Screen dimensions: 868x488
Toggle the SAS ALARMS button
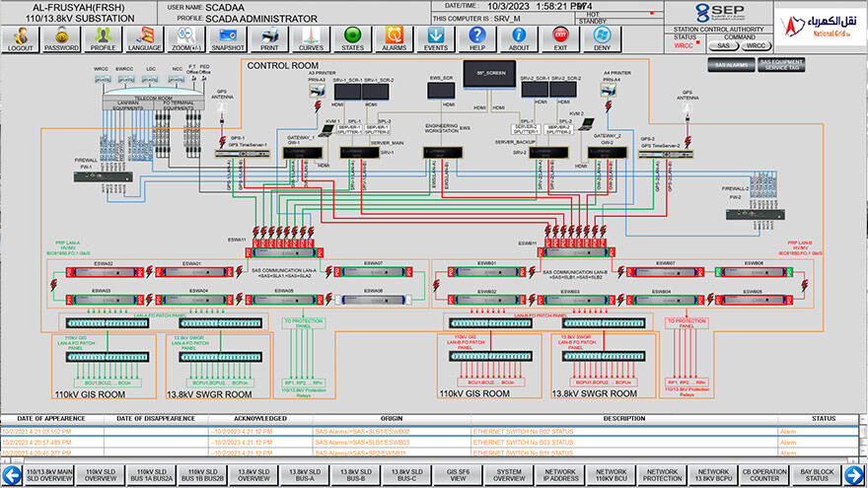coord(729,64)
